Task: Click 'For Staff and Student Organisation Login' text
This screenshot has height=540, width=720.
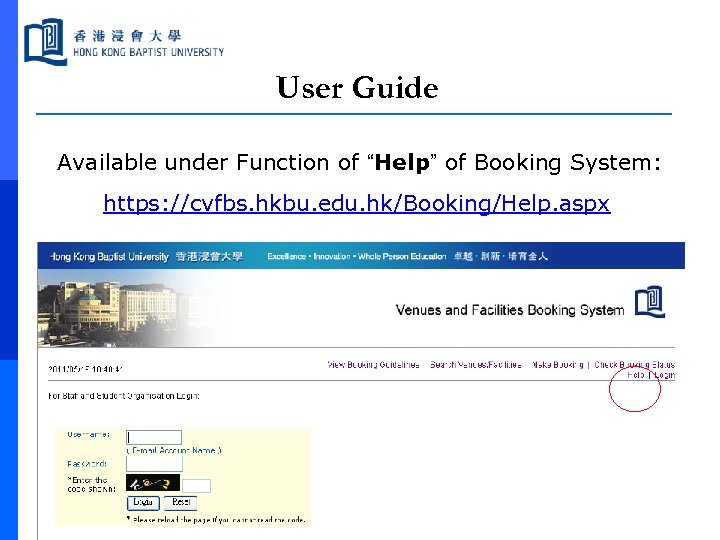Action: 124,396
